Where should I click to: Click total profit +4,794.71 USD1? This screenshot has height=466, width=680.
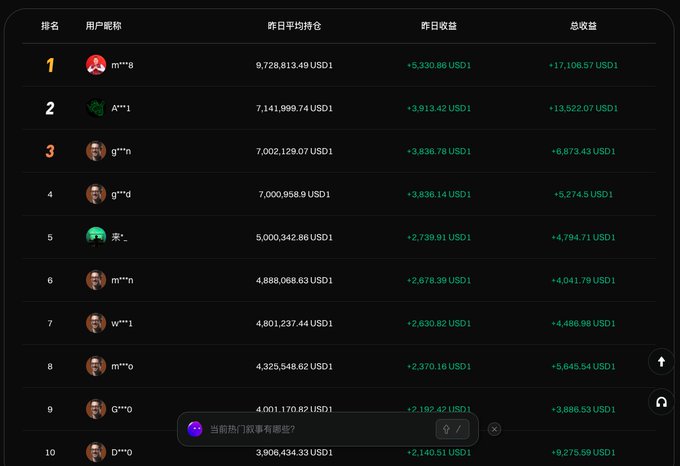tap(583, 237)
